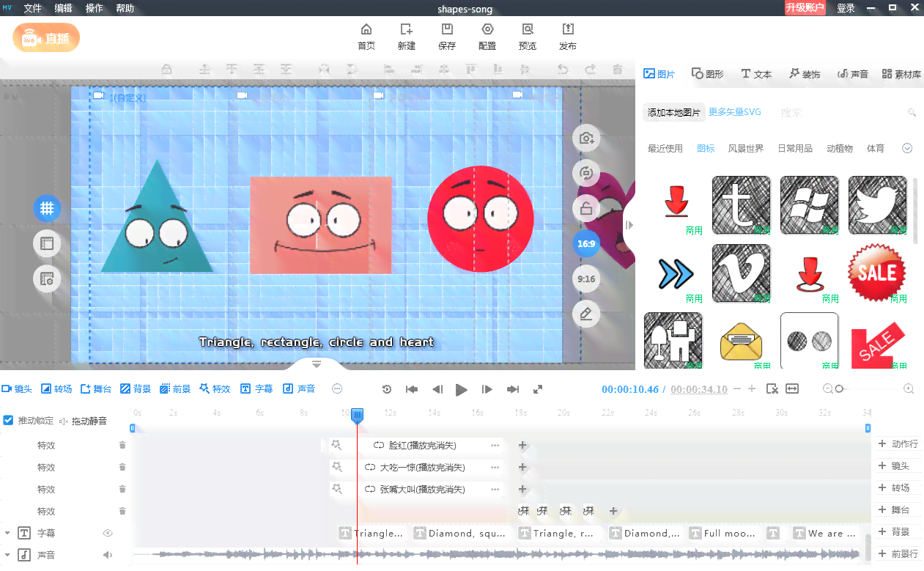Add a 镜头 camera to timeline
Screen dimensions: 924x571
17,389
